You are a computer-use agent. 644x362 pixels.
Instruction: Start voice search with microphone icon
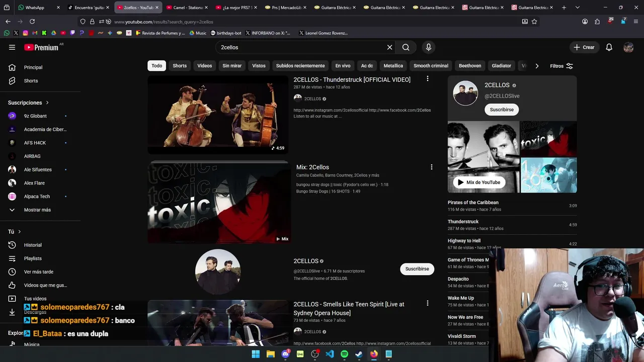429,47
